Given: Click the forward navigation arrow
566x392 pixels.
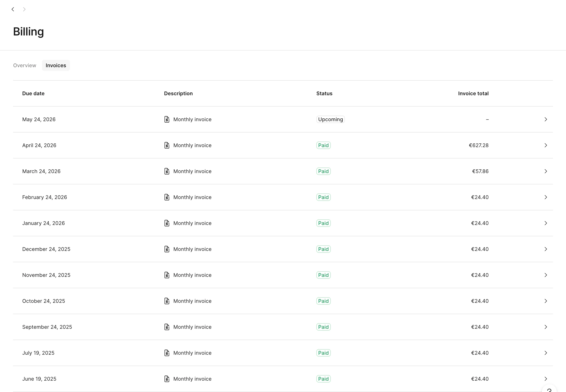Looking at the screenshot, I should coord(24,9).
